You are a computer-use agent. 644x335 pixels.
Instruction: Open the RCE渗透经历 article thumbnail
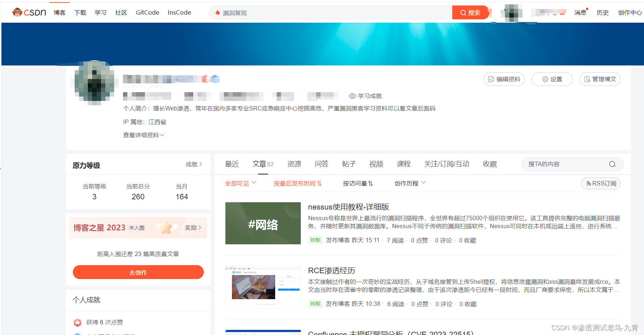tap(263, 287)
